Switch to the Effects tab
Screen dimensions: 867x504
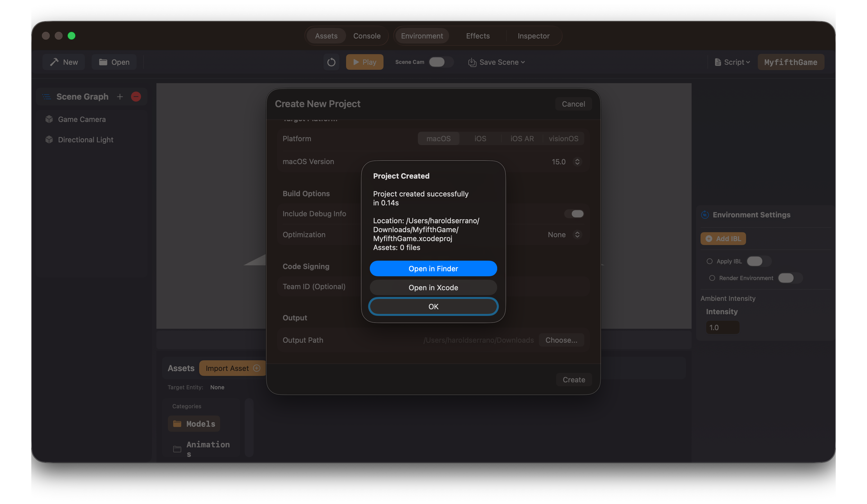[478, 35]
